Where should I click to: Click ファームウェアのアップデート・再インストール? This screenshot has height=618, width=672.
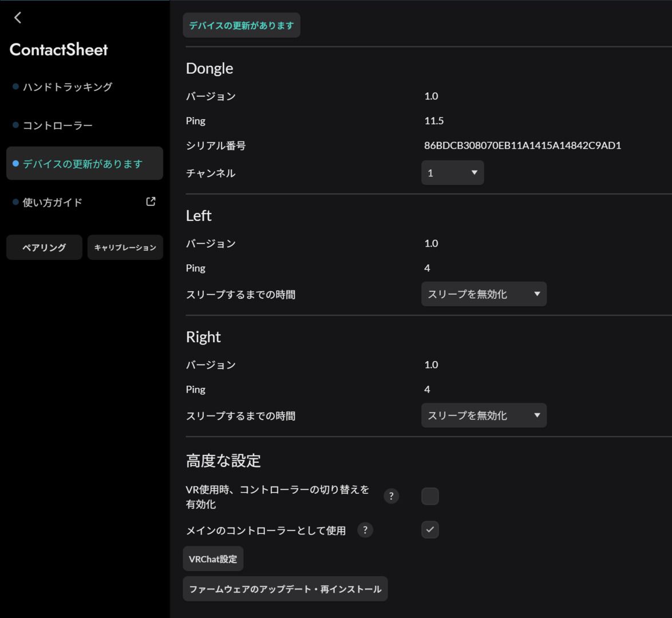(x=285, y=588)
